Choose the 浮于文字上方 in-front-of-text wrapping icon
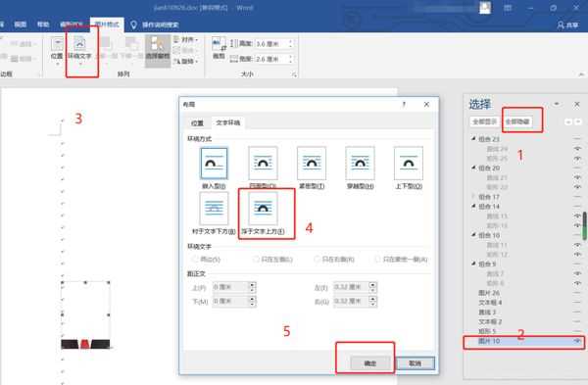 click(x=263, y=209)
